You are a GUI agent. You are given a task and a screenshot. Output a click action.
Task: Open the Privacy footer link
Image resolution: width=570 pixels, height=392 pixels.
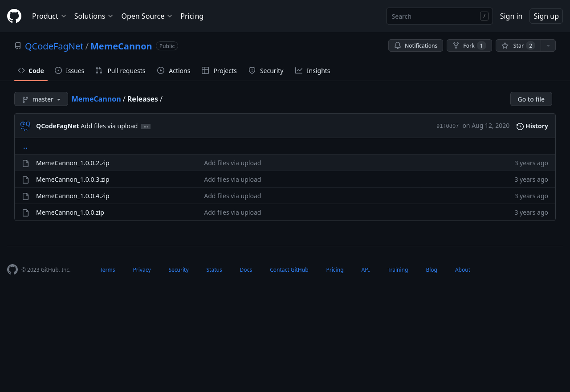[x=142, y=269]
